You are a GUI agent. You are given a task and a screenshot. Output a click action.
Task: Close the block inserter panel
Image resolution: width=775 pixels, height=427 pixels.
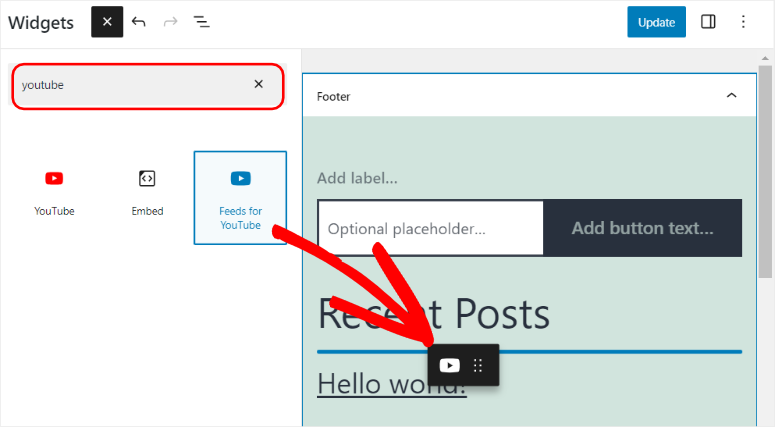click(x=107, y=22)
